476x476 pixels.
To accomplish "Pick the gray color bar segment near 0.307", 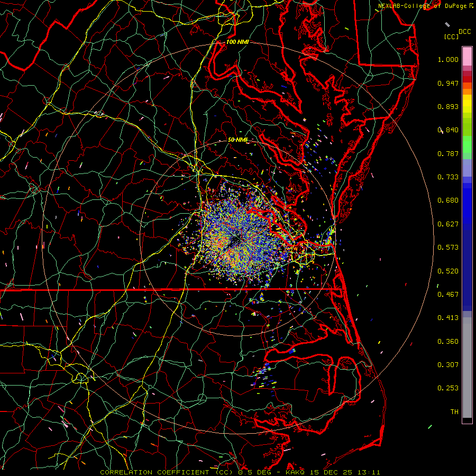I will click(x=467, y=368).
